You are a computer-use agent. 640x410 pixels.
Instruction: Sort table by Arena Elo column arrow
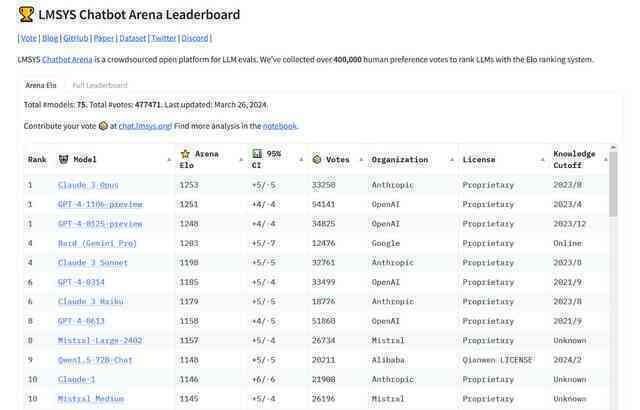coord(241,160)
